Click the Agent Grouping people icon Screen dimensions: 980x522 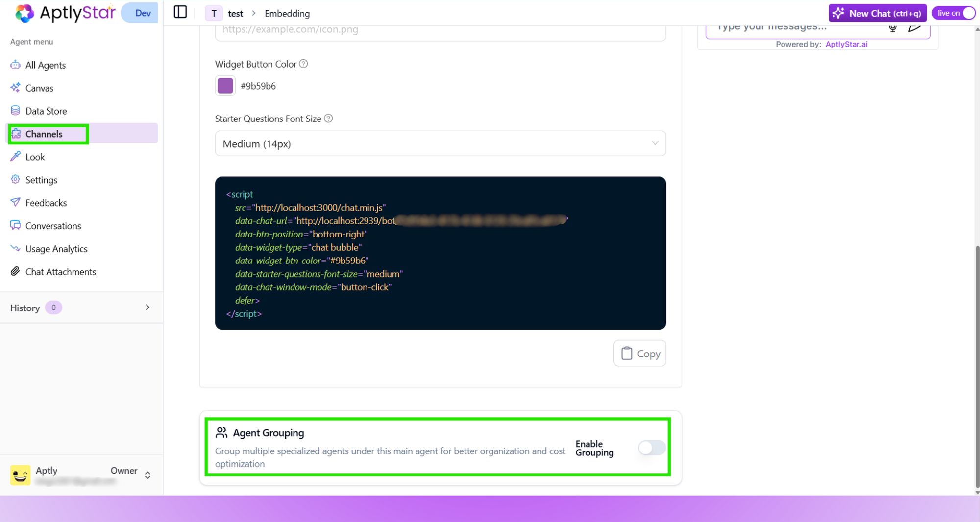tap(221, 432)
